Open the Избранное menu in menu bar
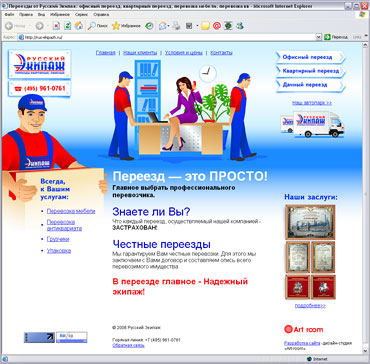 click(60, 15)
